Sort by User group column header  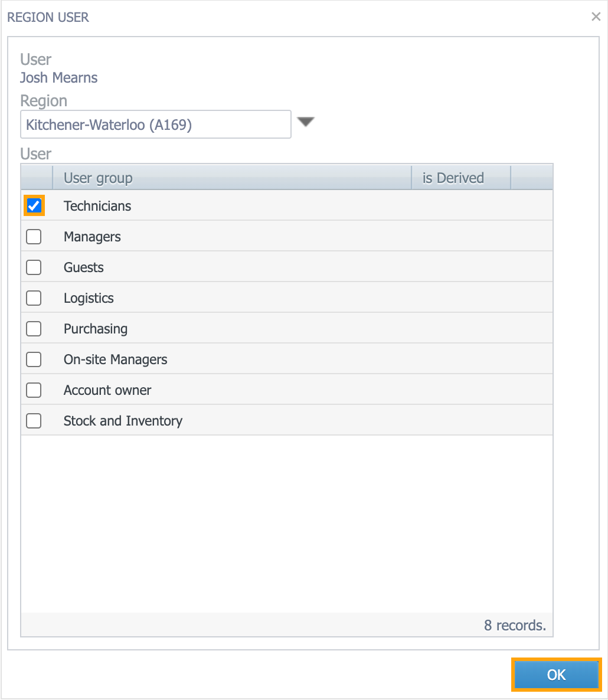[231, 178]
